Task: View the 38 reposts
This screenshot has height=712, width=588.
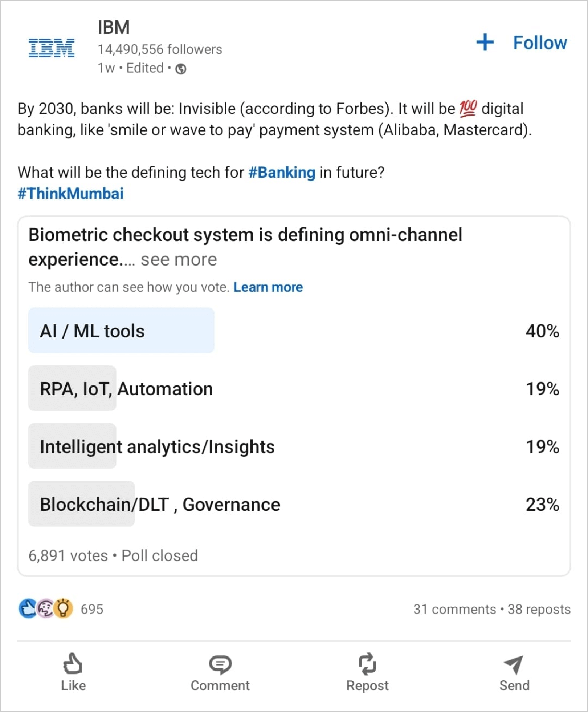Action: point(539,609)
